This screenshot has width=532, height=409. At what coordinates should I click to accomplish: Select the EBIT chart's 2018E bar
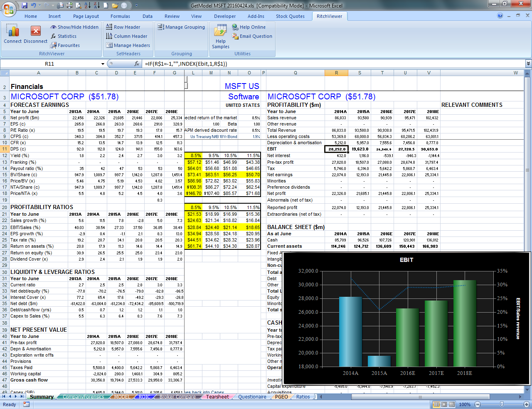coord(465,323)
